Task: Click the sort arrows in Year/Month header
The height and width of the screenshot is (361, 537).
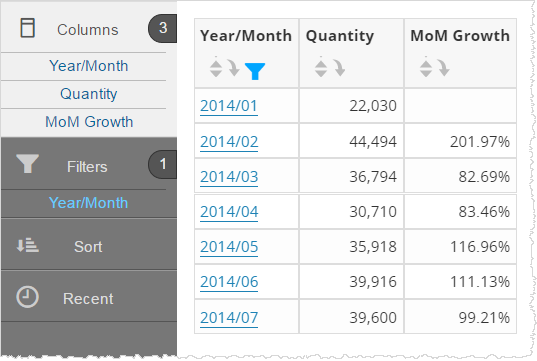Action: 216,68
